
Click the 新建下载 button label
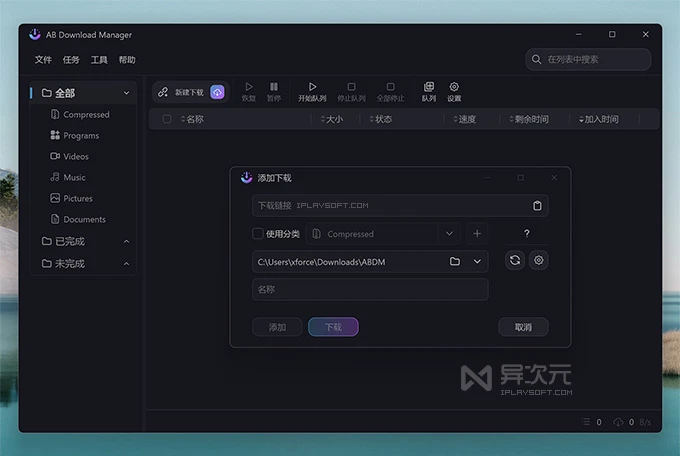click(189, 92)
